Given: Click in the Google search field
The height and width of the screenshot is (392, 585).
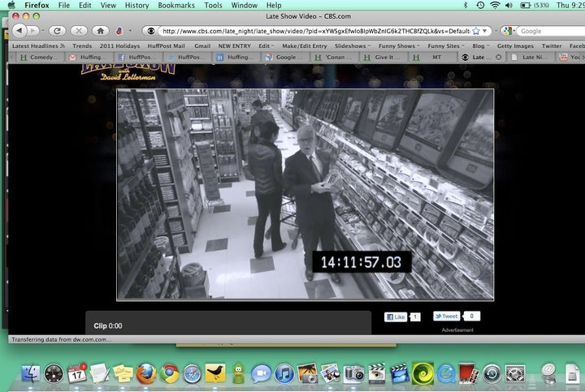Looking at the screenshot, I should 552,31.
